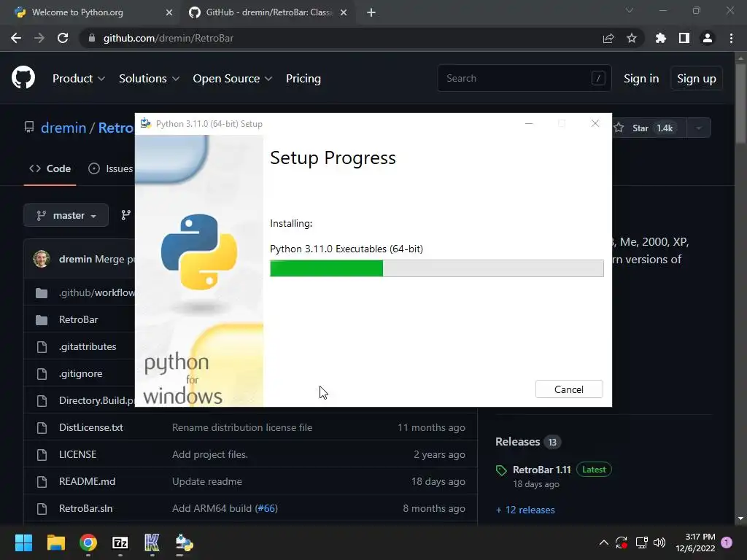747x560 pixels.
Task: Open Chrome profile avatar icon
Action: coord(708,38)
